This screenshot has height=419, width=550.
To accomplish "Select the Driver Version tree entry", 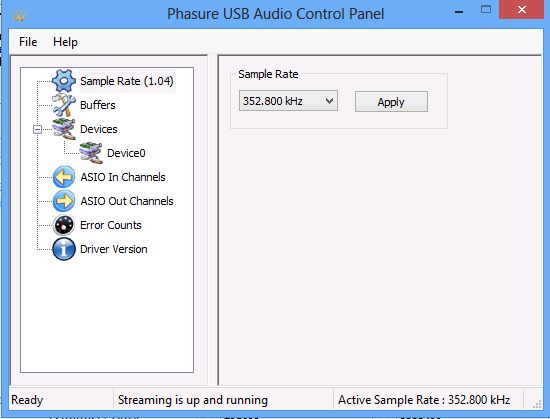I will (x=114, y=249).
